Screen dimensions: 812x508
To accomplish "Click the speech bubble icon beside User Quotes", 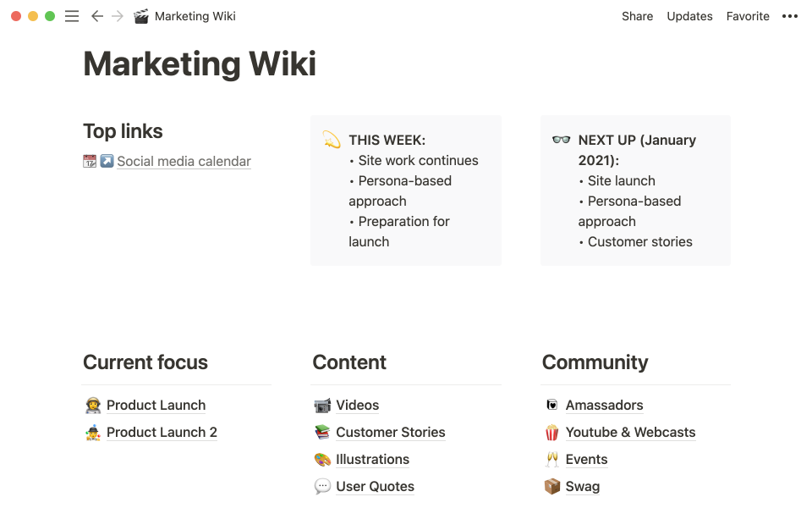I will (x=322, y=487).
